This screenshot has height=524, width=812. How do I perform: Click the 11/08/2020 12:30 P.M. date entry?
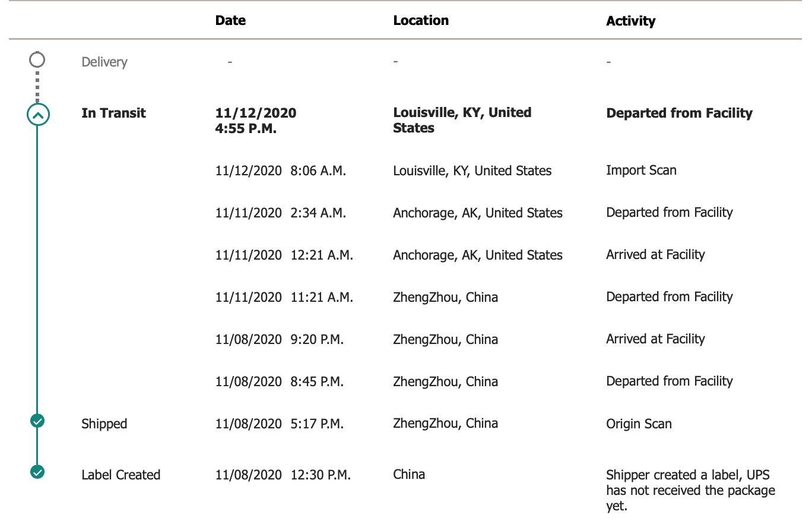[x=283, y=475]
